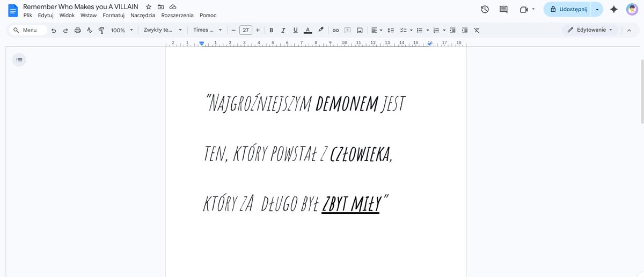Viewport: 644px width, 277px height.
Task: Click the word DEMONEM in the document
Action: pyautogui.click(x=347, y=103)
